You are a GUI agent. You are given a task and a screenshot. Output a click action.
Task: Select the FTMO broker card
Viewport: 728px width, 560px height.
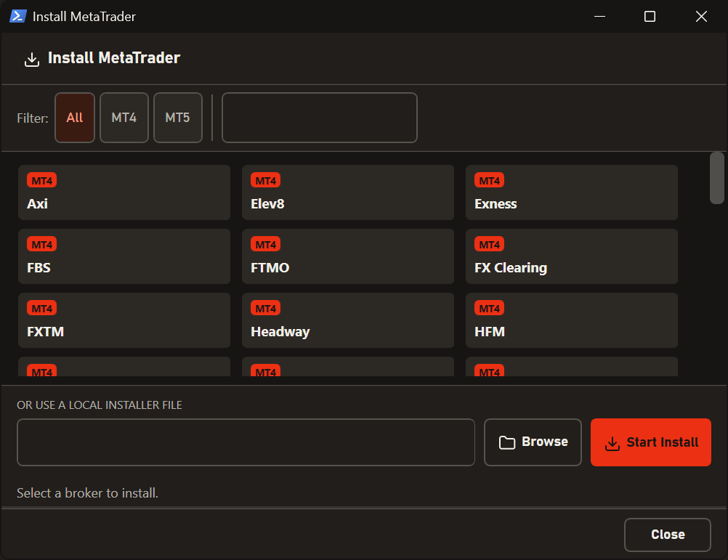(348, 256)
